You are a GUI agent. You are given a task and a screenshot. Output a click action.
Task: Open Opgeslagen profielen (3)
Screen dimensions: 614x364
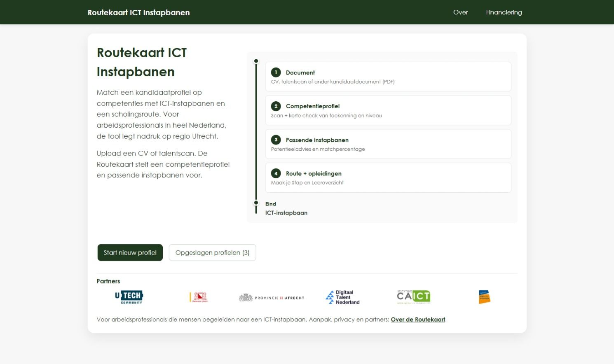(x=213, y=252)
